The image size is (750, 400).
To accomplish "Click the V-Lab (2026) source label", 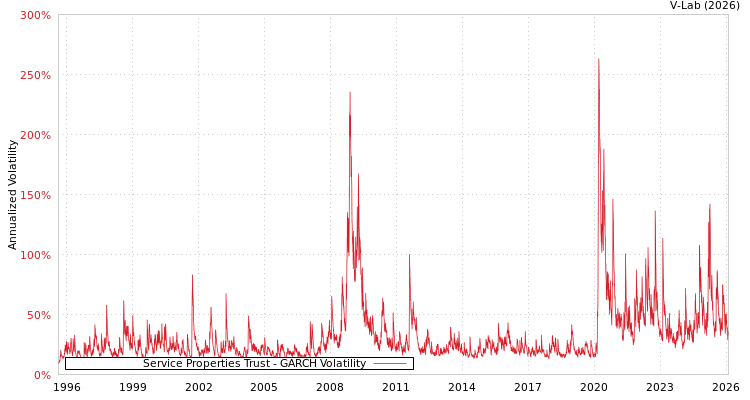I will coord(705,5).
